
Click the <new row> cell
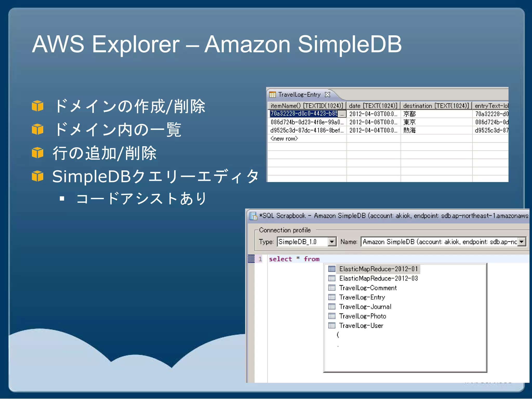[307, 139]
